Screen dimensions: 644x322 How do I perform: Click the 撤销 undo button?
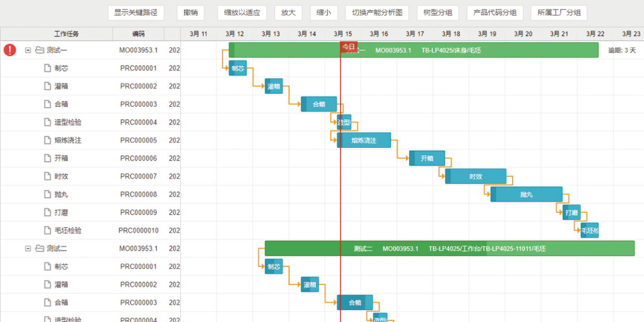point(191,13)
